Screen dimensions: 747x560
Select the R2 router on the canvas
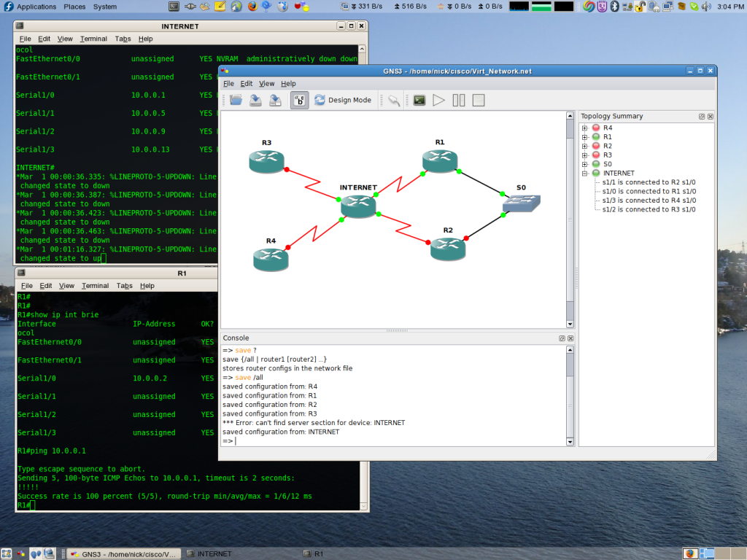(448, 249)
